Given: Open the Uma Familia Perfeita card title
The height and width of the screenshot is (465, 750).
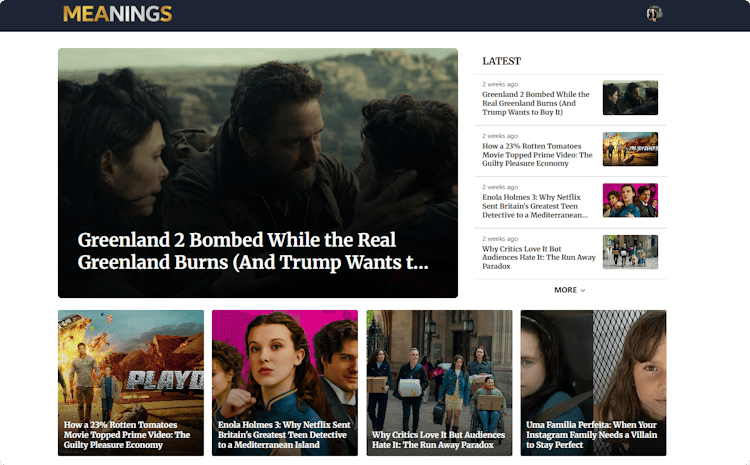Looking at the screenshot, I should coord(590,435).
